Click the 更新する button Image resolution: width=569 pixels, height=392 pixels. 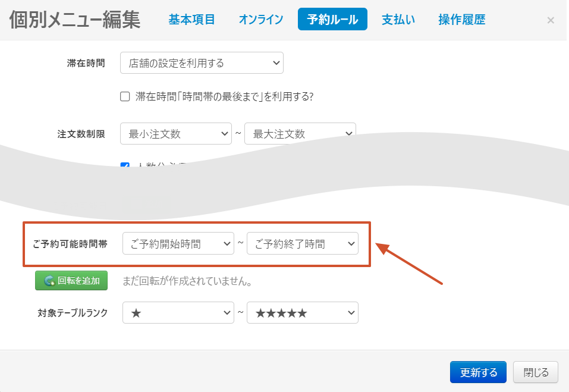pos(478,372)
